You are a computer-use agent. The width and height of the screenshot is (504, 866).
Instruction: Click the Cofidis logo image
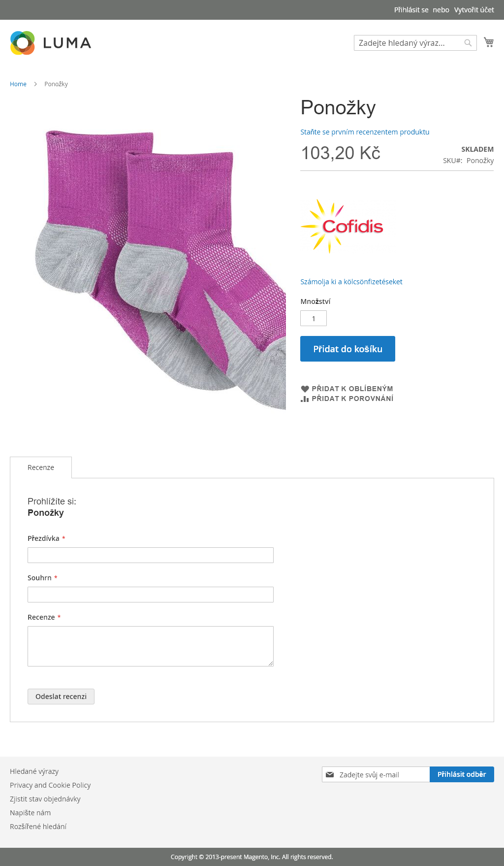(342, 226)
